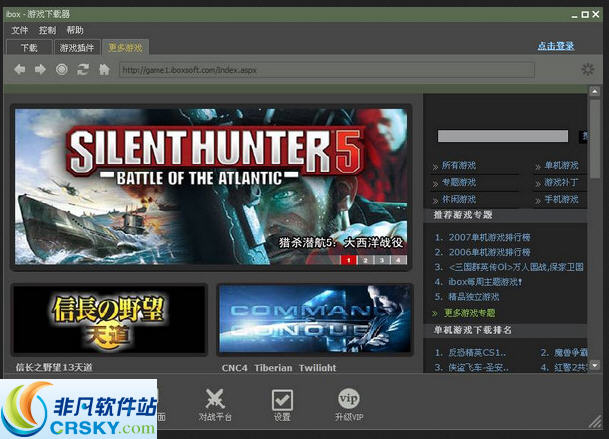Open the 魔兽争霸 ranking entry numbered 2
Screen dimensions: 609x439
[571, 353]
